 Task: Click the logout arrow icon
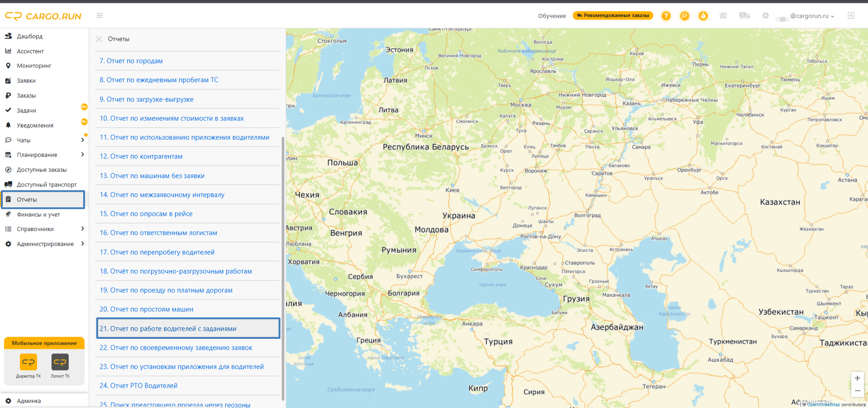[x=851, y=16]
